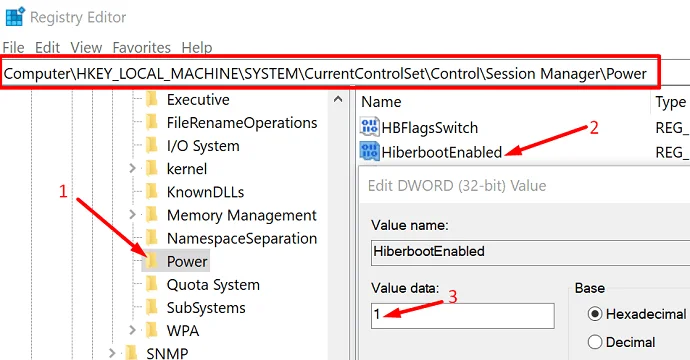
Task: Select the Executive folder icon
Action: pos(152,99)
